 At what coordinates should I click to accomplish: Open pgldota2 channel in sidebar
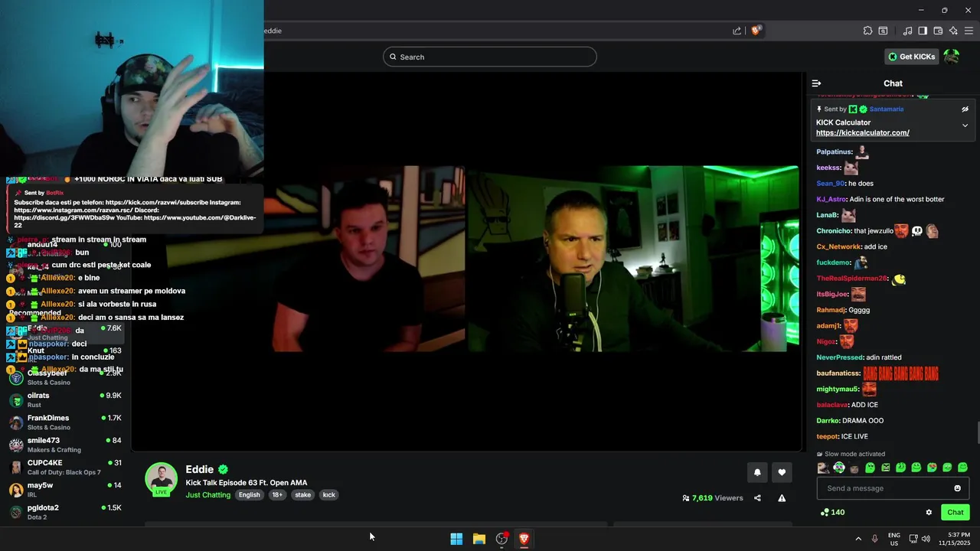point(65,512)
